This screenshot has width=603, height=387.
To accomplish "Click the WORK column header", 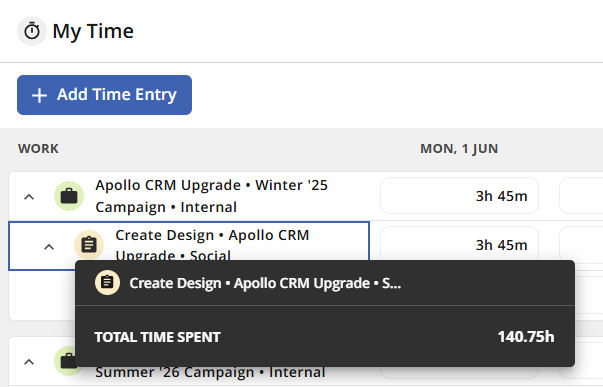I will (38, 148).
